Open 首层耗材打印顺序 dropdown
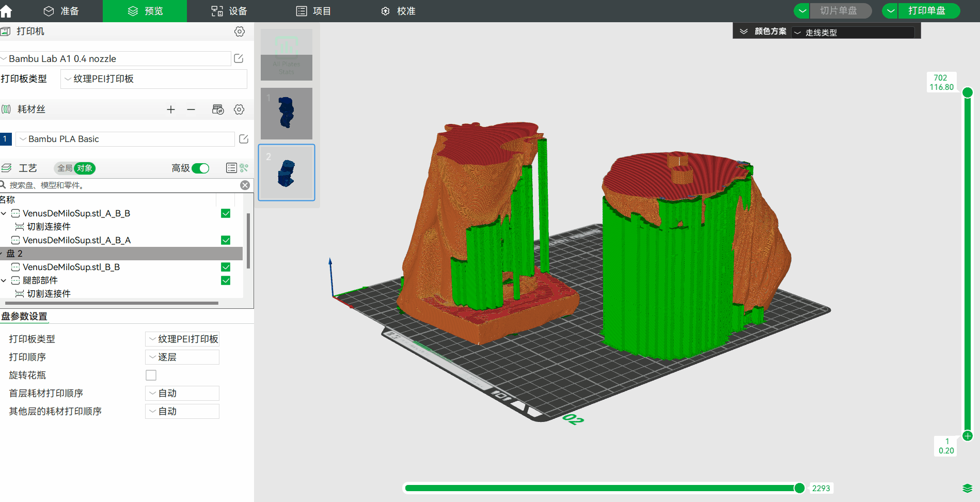This screenshot has height=502, width=980. coord(182,393)
